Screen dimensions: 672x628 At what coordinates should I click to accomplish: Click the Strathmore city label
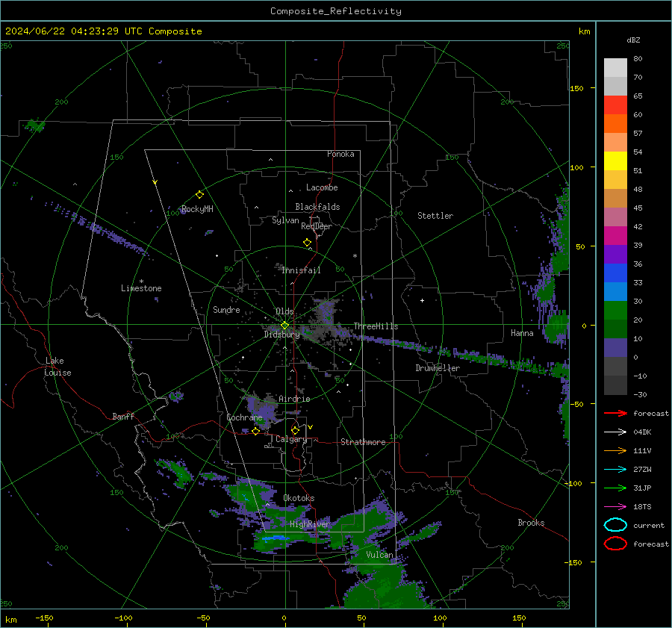(x=363, y=442)
